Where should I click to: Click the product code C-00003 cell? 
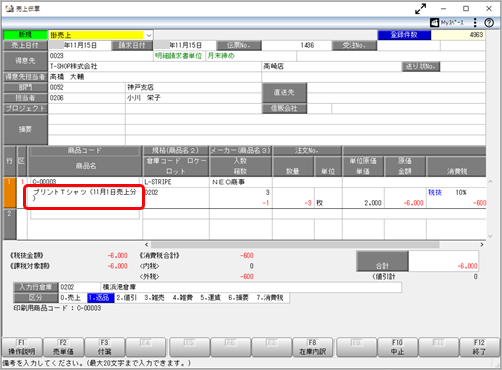click(x=85, y=182)
